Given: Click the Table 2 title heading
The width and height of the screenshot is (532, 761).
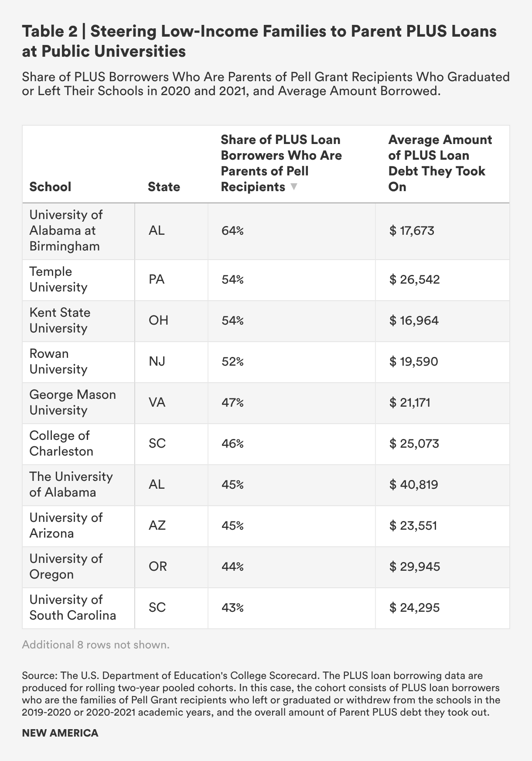Looking at the screenshot, I should click(x=259, y=41).
